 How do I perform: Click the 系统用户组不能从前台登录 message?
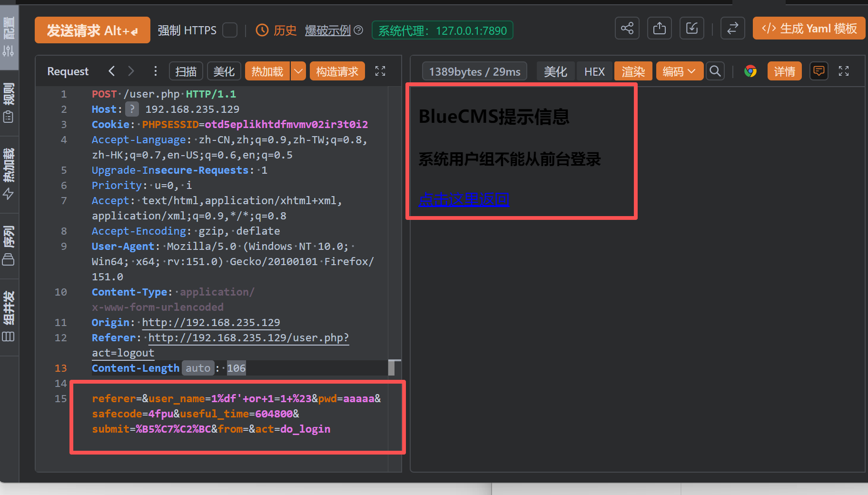tap(510, 159)
